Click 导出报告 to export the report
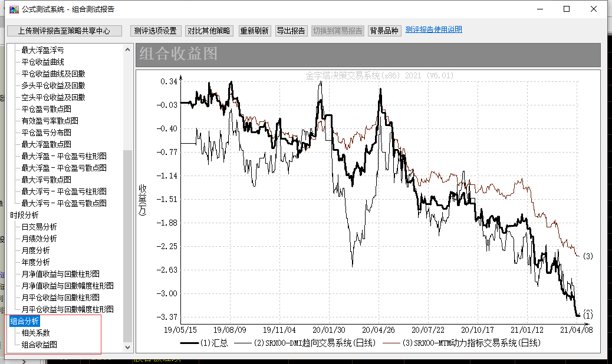612x364 pixels. [291, 31]
